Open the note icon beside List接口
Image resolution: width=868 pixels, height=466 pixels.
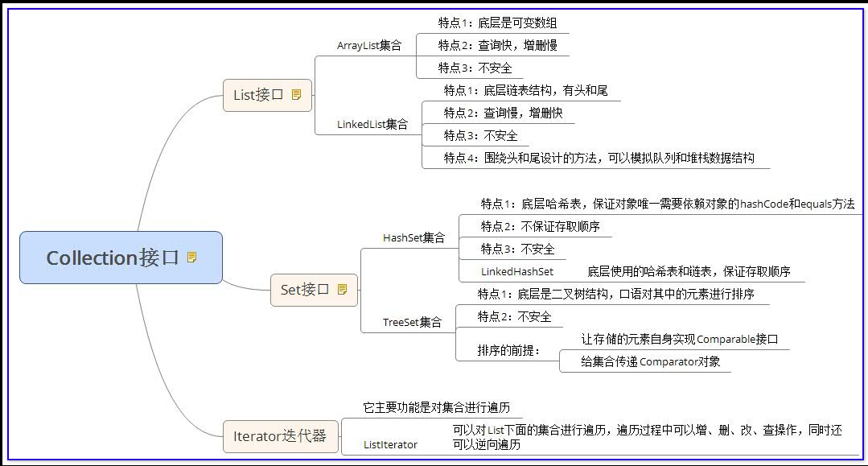coord(296,95)
